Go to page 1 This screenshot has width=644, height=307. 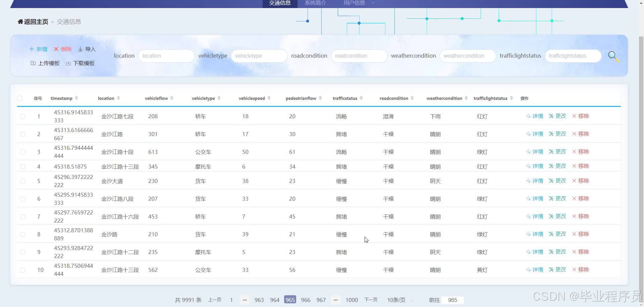coord(231,300)
